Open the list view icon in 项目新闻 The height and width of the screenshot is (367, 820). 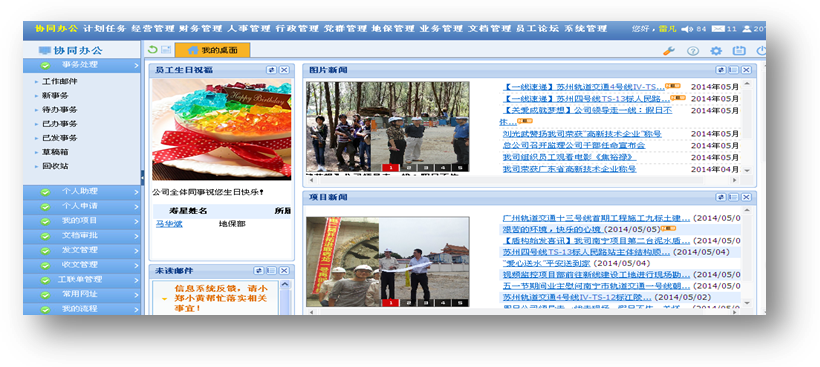(734, 197)
